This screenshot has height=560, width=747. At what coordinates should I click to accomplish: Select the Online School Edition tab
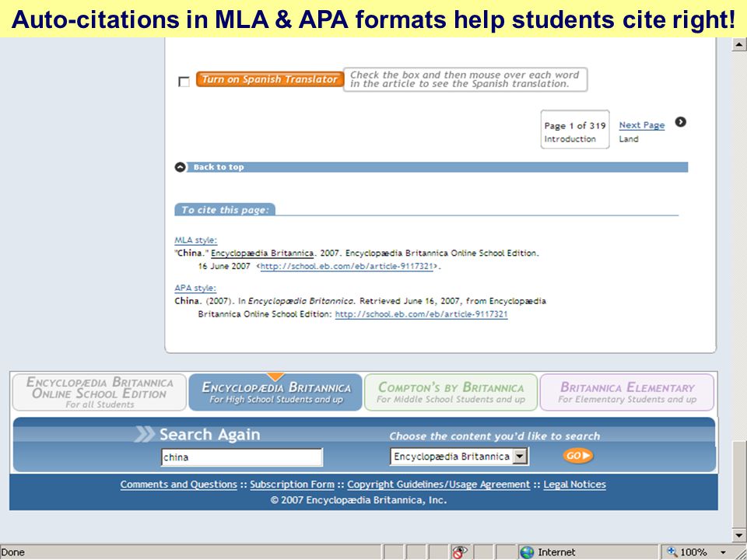[100, 392]
